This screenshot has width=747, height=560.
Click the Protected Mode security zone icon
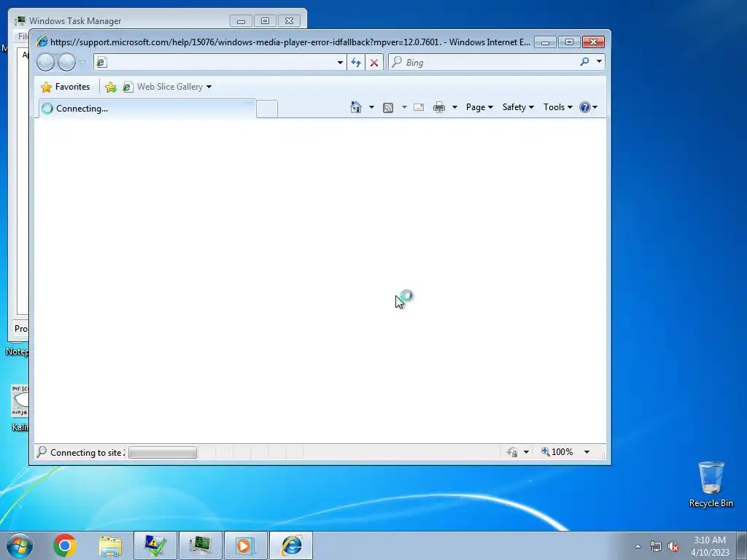pyautogui.click(x=512, y=452)
